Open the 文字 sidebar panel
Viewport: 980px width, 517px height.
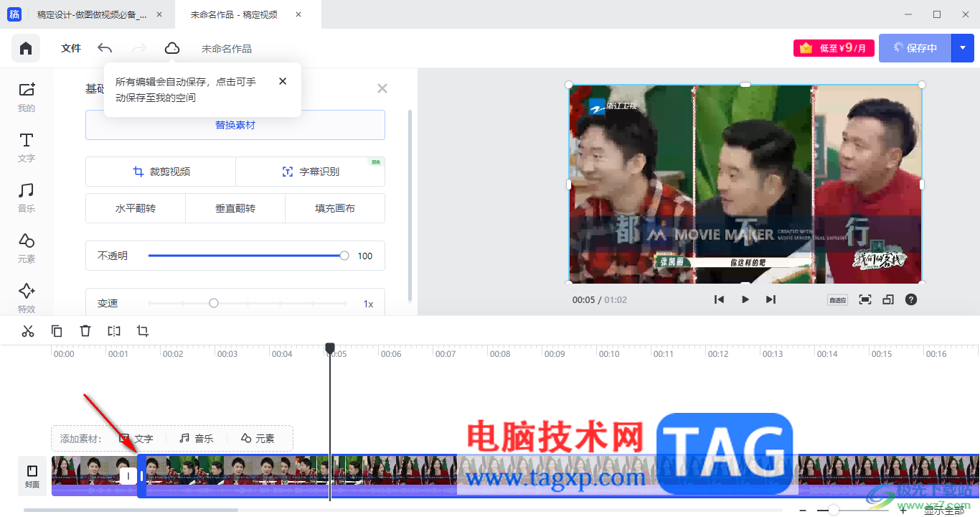click(x=27, y=148)
